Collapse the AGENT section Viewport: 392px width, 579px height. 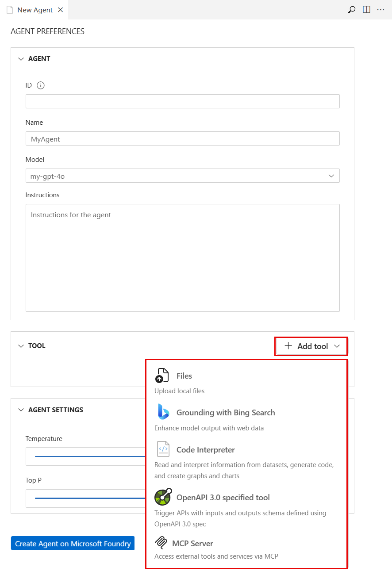[21, 59]
